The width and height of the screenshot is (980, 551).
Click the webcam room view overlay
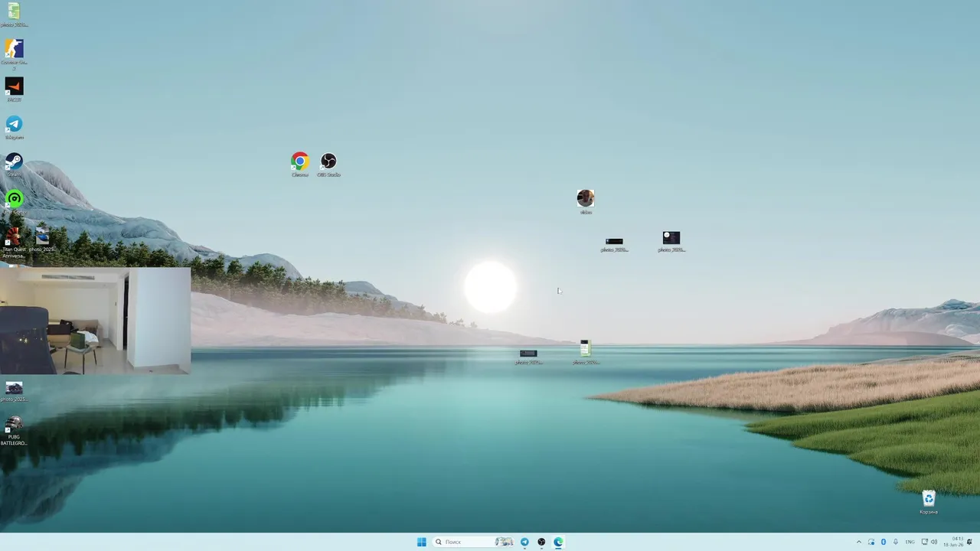[x=95, y=320]
